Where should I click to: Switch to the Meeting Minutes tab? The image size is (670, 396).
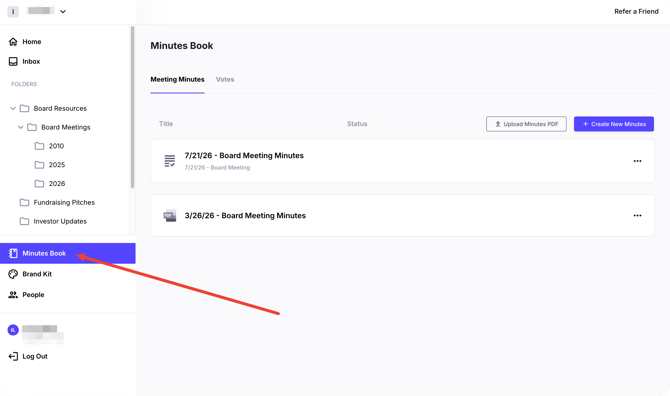click(177, 79)
